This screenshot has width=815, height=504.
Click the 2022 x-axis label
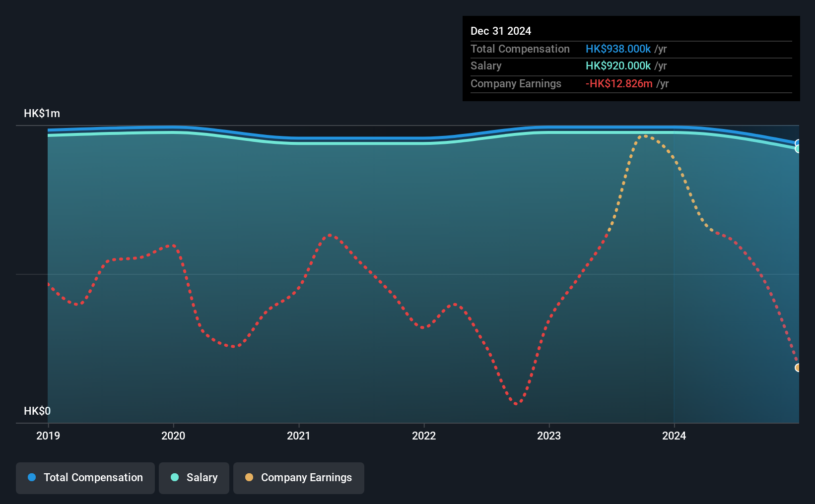pos(424,436)
